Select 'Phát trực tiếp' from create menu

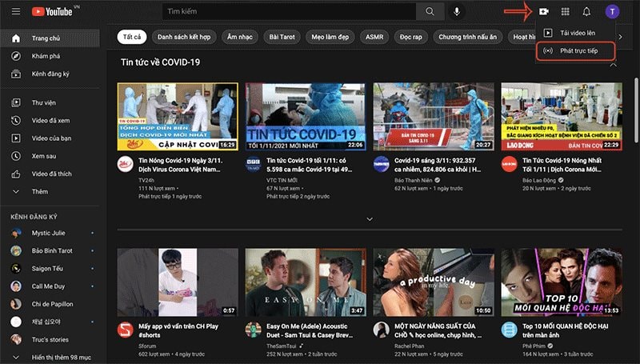tap(576, 50)
